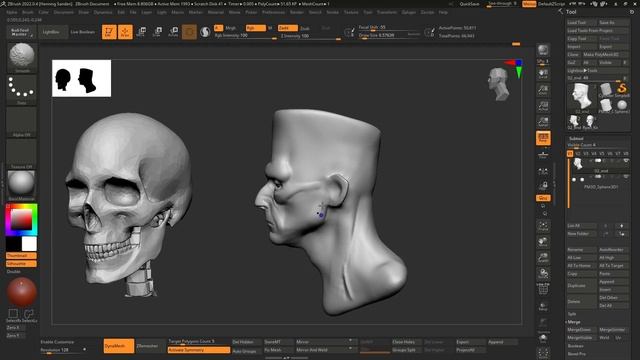Screen dimensions: 640x360
Task: Click the Sculptris Pro mode icon
Action: pos(205,32)
